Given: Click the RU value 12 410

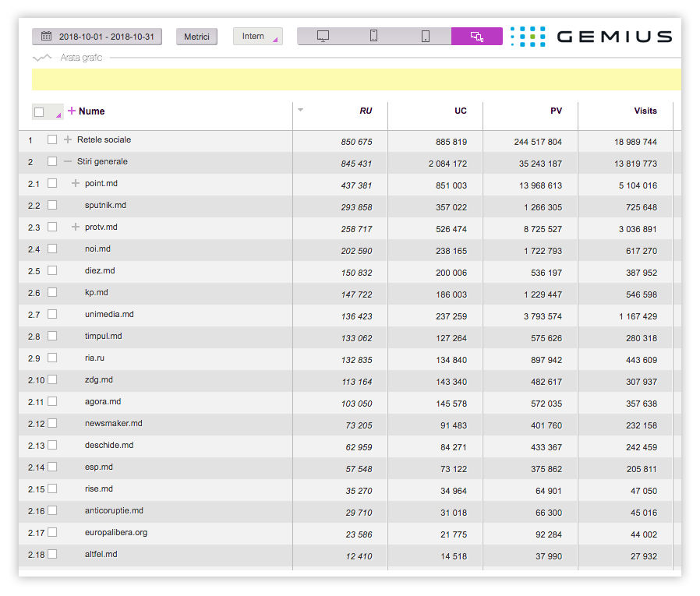Looking at the screenshot, I should (359, 557).
